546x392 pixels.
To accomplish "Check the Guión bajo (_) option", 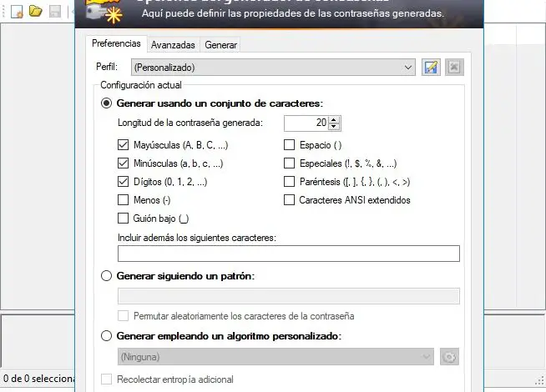I will (124, 219).
